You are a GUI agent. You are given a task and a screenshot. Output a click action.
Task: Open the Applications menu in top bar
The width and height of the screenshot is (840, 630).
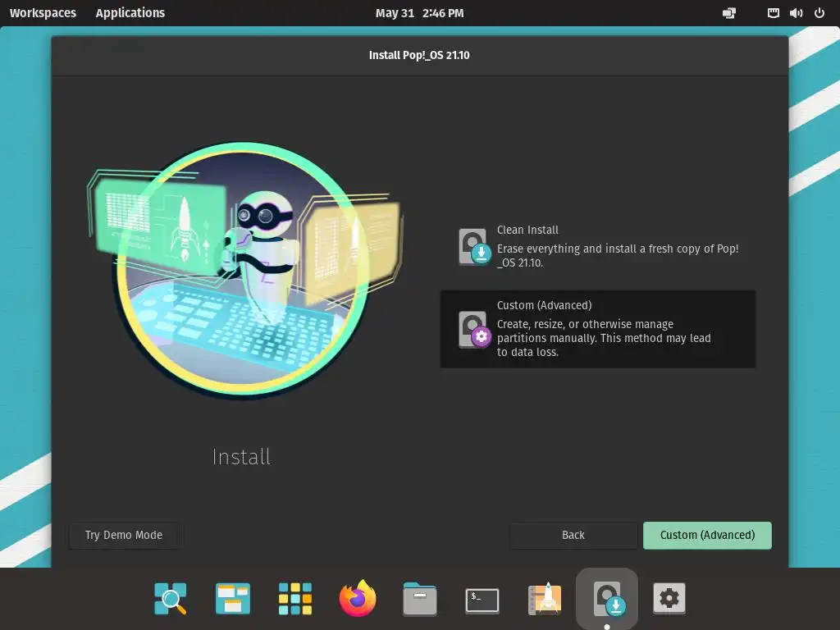130,13
